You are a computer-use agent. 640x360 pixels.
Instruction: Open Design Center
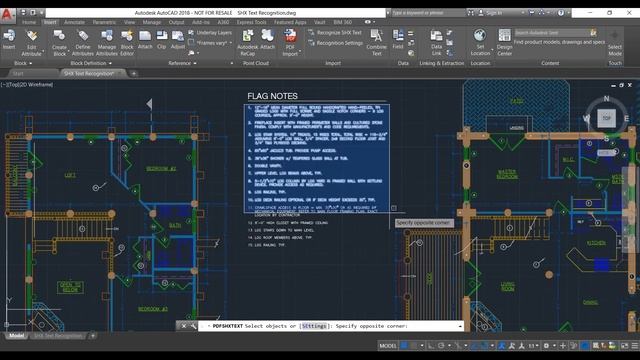tap(504, 42)
